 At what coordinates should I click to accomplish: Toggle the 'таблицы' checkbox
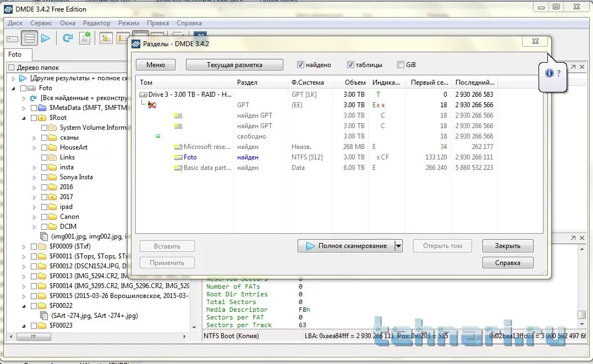pos(350,65)
